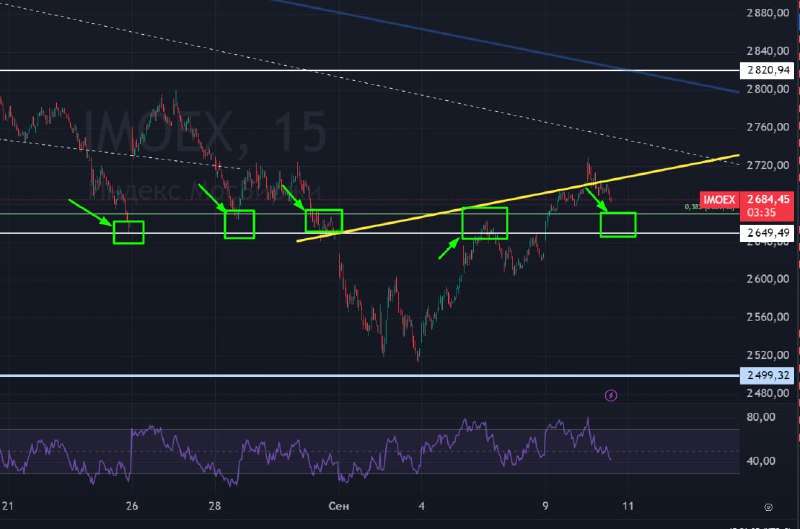Click the 40,00 RSI scale value
This screenshot has height=529, width=800.
point(761,461)
